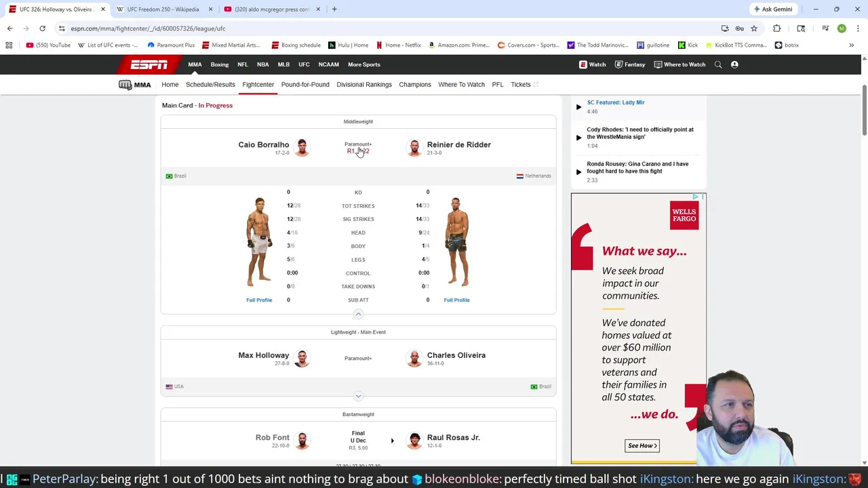Open the Home - Netflix bookmark
The width and height of the screenshot is (868, 488).
click(x=399, y=45)
